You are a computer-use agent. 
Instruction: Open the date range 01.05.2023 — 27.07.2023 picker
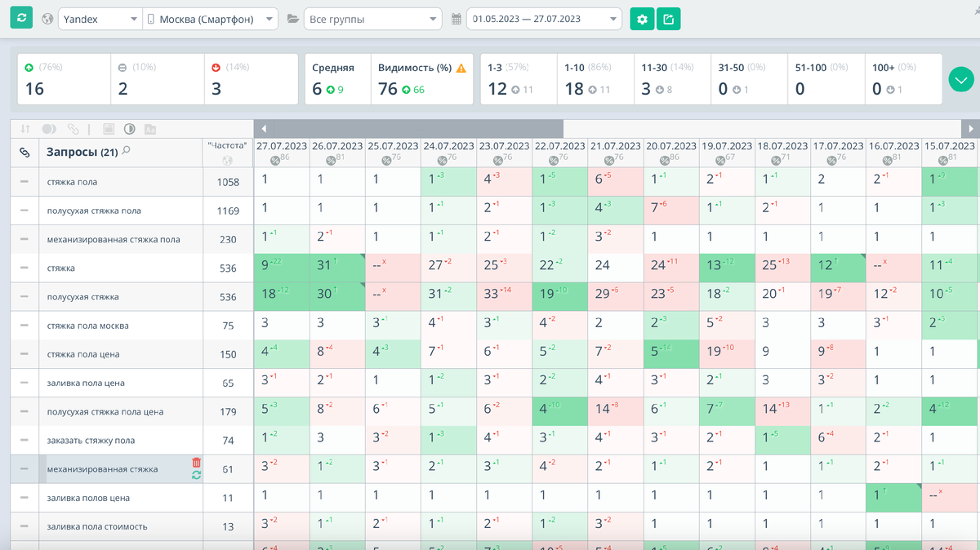tap(544, 19)
